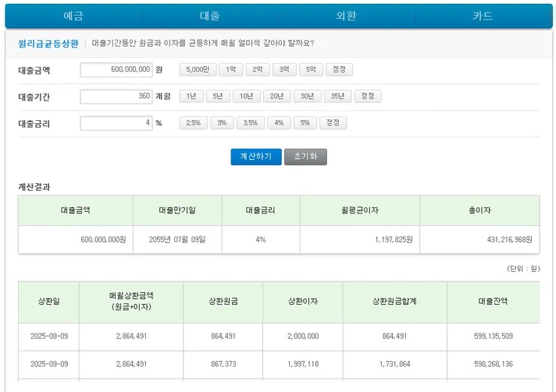Reset the form with 초기화

[306, 157]
